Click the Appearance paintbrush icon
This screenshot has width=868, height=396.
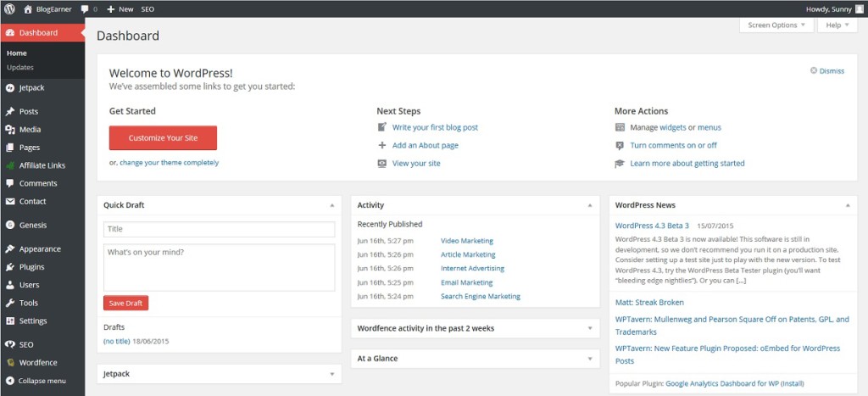click(10, 248)
